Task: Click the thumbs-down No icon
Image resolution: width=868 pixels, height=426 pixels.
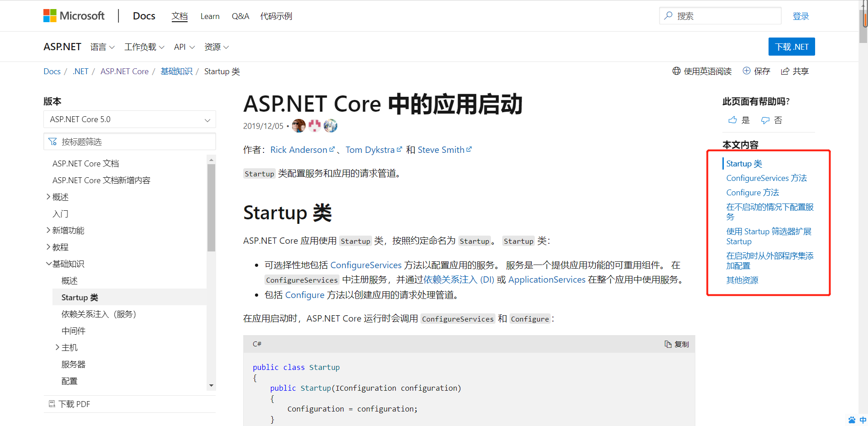Action: (x=765, y=120)
